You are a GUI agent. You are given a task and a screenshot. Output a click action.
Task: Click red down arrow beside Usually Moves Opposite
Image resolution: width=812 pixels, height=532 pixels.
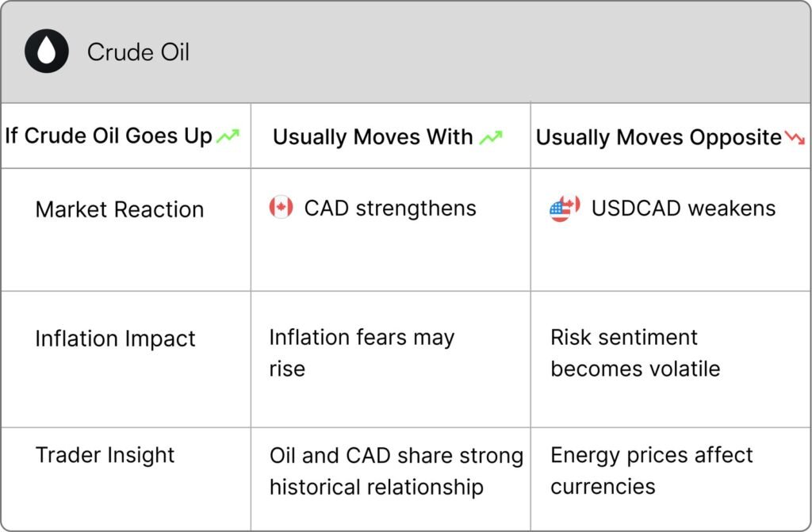[x=795, y=137]
